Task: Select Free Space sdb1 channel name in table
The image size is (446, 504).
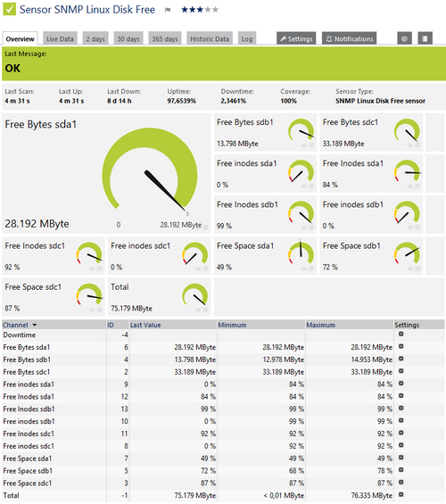Action: [x=28, y=471]
